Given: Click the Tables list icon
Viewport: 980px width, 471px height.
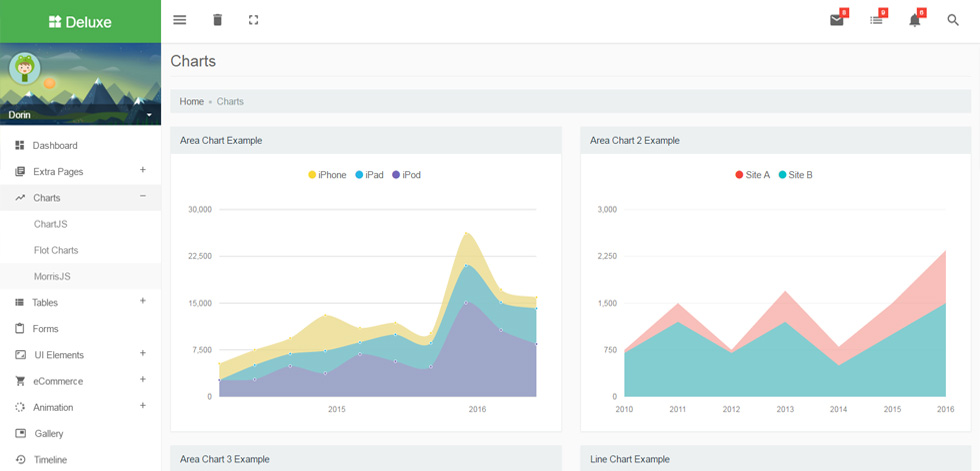Looking at the screenshot, I should pyautogui.click(x=19, y=302).
